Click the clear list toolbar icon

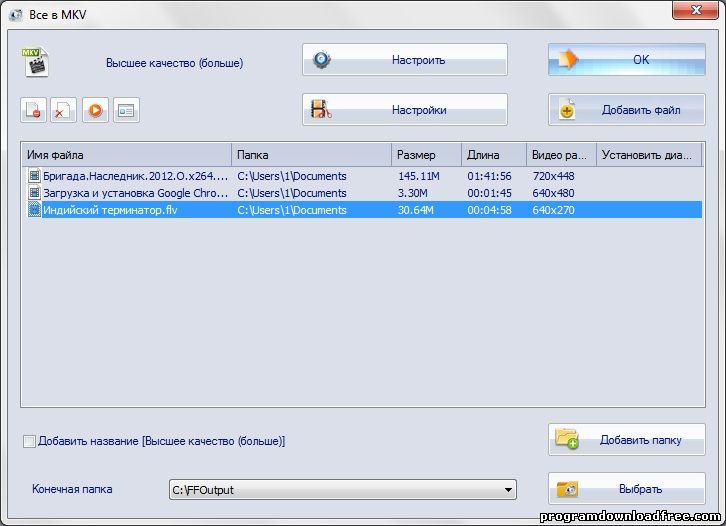63,110
